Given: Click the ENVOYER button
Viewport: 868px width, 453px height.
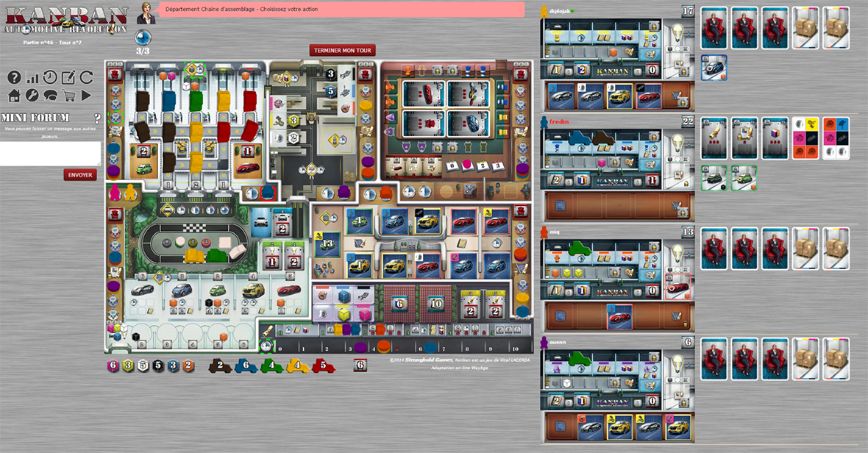Looking at the screenshot, I should point(80,175).
